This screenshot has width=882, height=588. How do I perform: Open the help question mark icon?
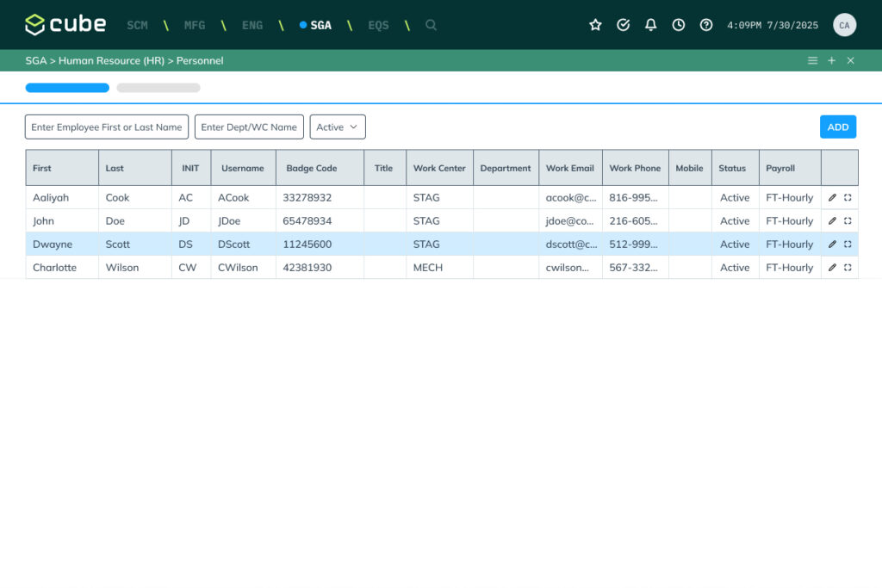pyautogui.click(x=706, y=25)
